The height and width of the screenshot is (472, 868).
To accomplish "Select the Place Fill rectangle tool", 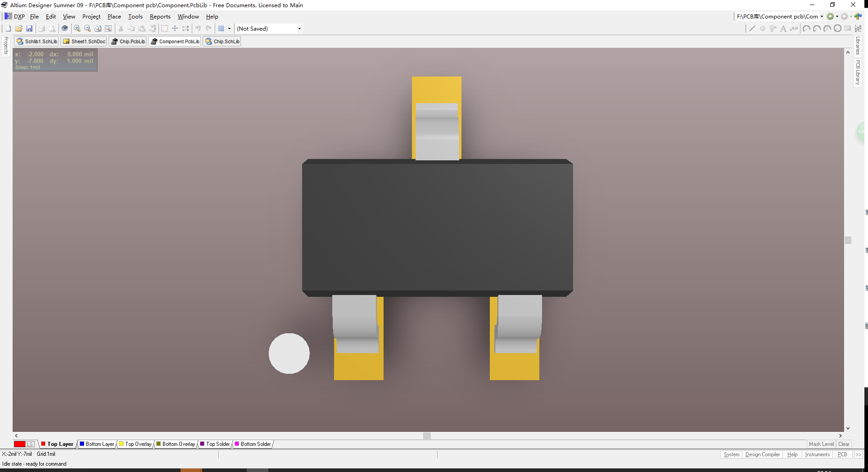I will 848,28.
